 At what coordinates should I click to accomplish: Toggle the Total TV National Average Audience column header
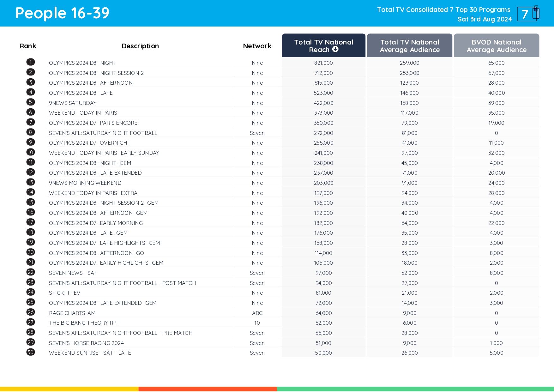(409, 45)
